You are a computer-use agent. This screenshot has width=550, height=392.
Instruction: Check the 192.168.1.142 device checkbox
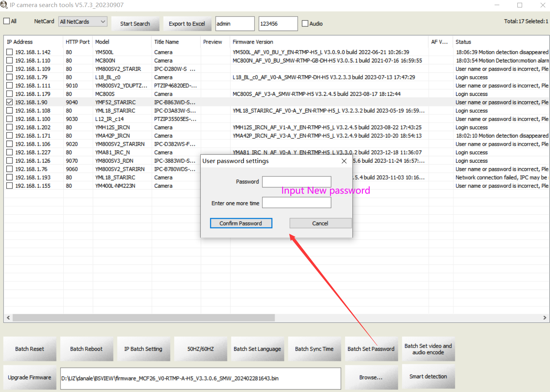9,52
